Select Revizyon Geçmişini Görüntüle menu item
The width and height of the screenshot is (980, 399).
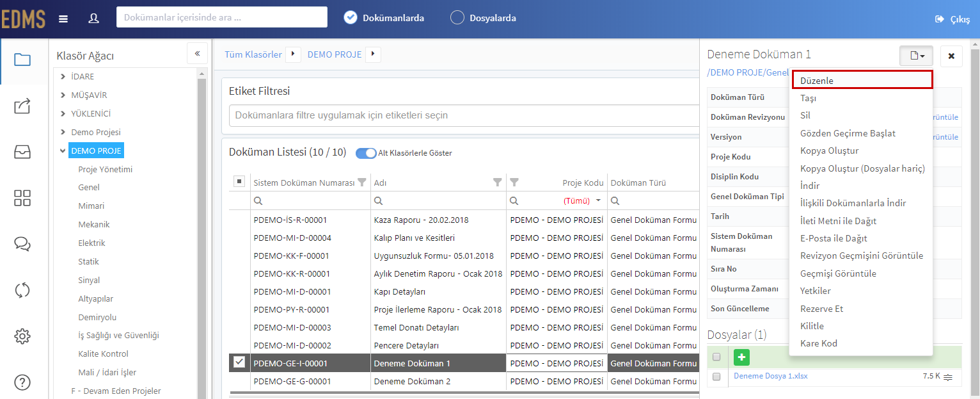point(862,256)
